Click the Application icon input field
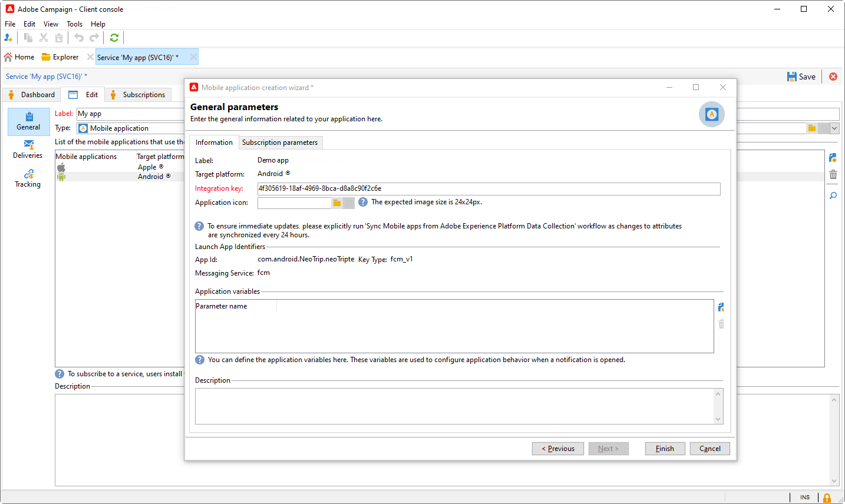This screenshot has width=845, height=504. point(295,203)
